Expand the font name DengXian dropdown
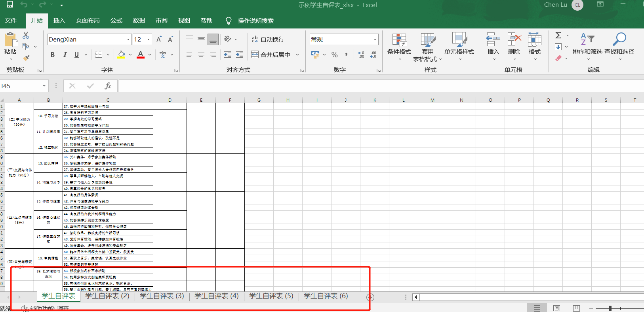 128,39
